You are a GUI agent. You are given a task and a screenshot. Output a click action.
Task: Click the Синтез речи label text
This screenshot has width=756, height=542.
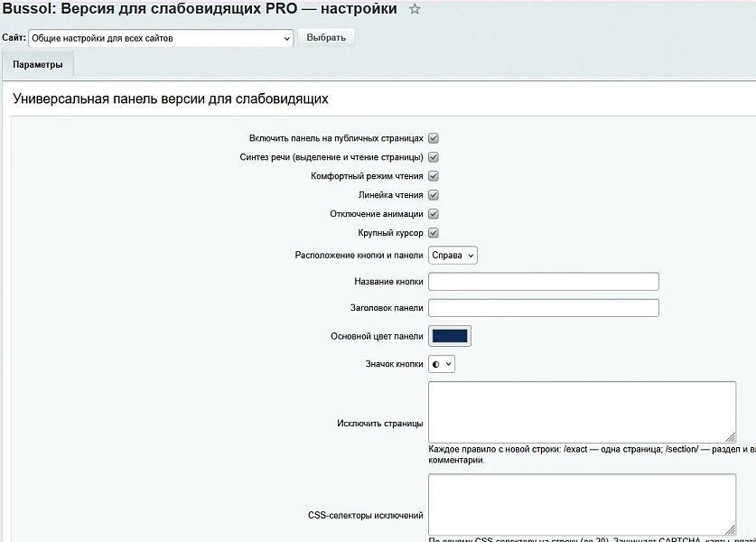pos(331,157)
